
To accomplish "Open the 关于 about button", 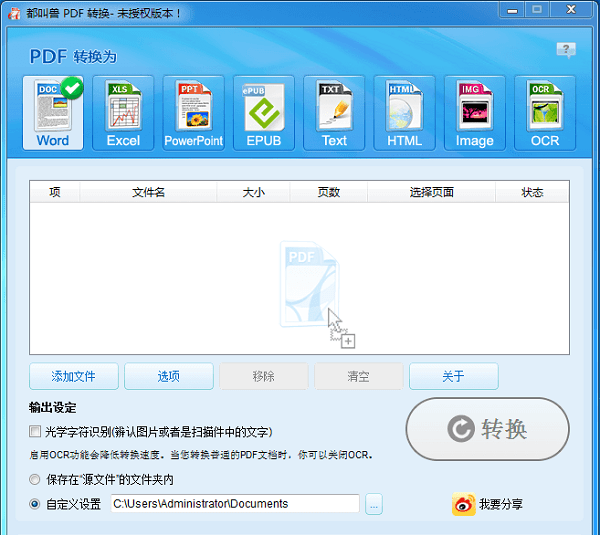I will (454, 377).
